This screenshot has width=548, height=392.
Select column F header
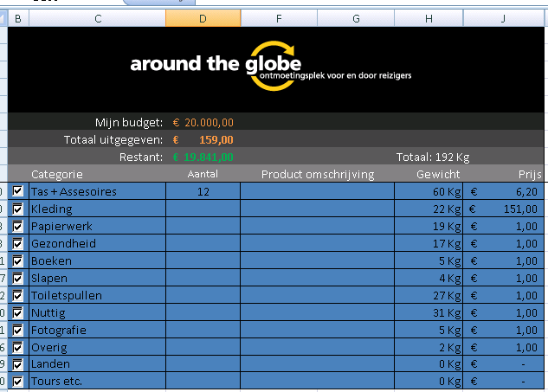point(279,18)
